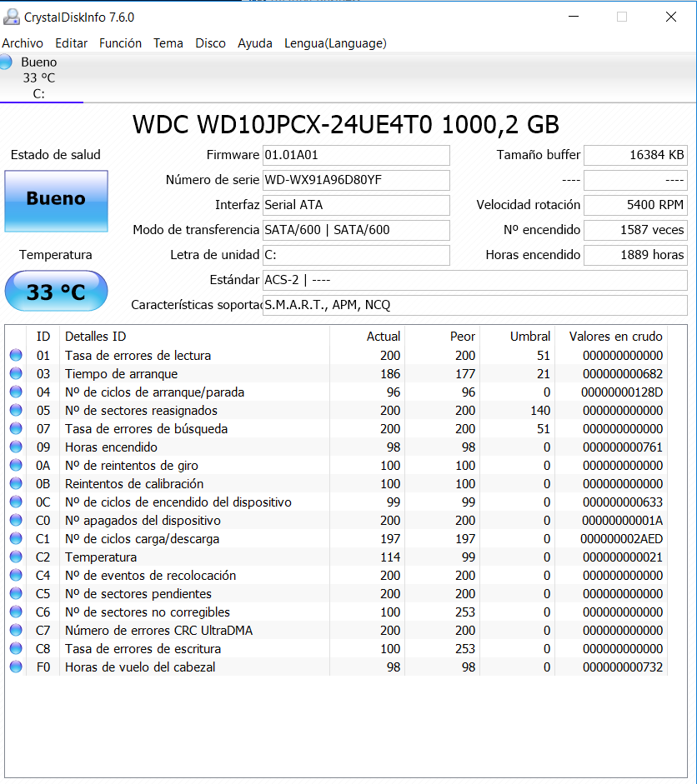This screenshot has width=697, height=784.
Task: Click the disk title WDC WD10JPCX-24UE4T0
Action: (x=345, y=124)
